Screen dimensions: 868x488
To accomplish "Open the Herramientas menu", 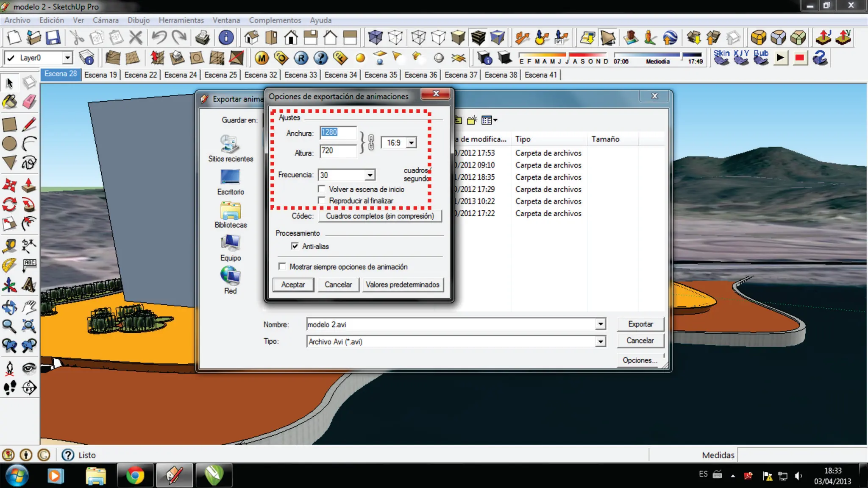I will point(181,20).
